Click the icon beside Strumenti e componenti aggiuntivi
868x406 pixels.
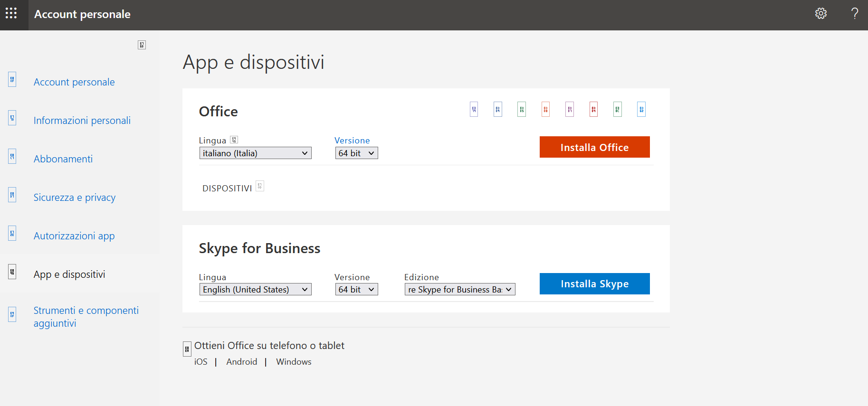[x=12, y=314]
